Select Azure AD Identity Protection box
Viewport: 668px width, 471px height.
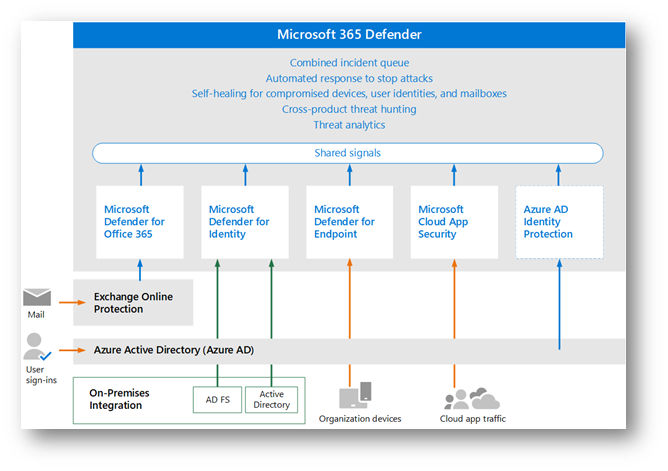tap(559, 222)
